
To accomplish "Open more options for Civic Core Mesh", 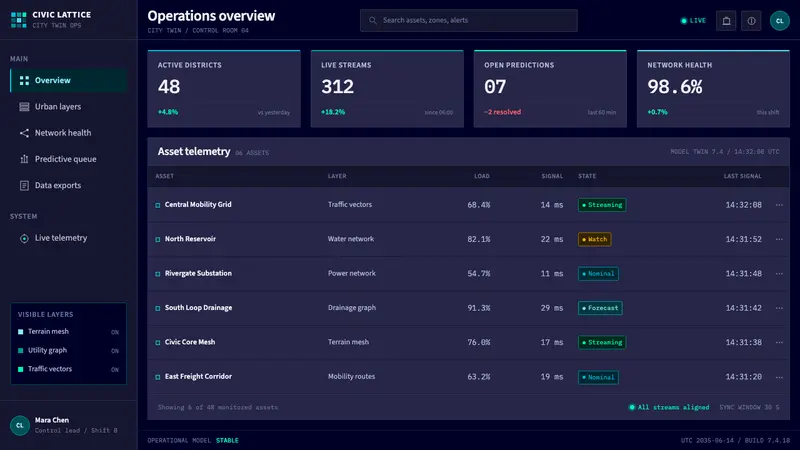I will (x=779, y=342).
